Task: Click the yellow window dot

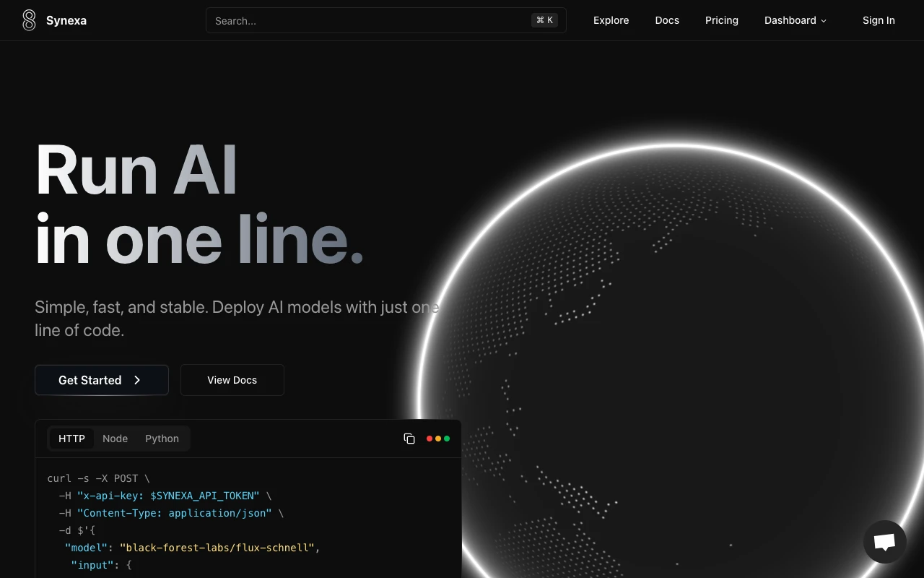Action: click(438, 438)
